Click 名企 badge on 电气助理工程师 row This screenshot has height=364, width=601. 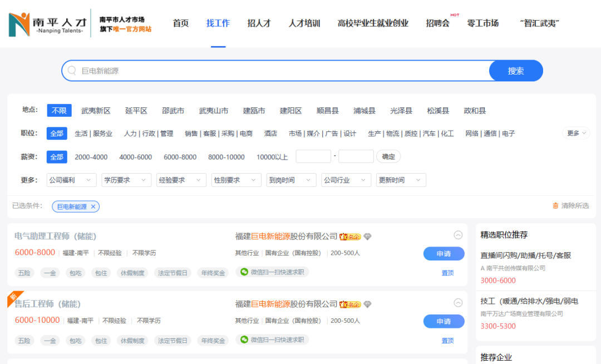(x=350, y=237)
